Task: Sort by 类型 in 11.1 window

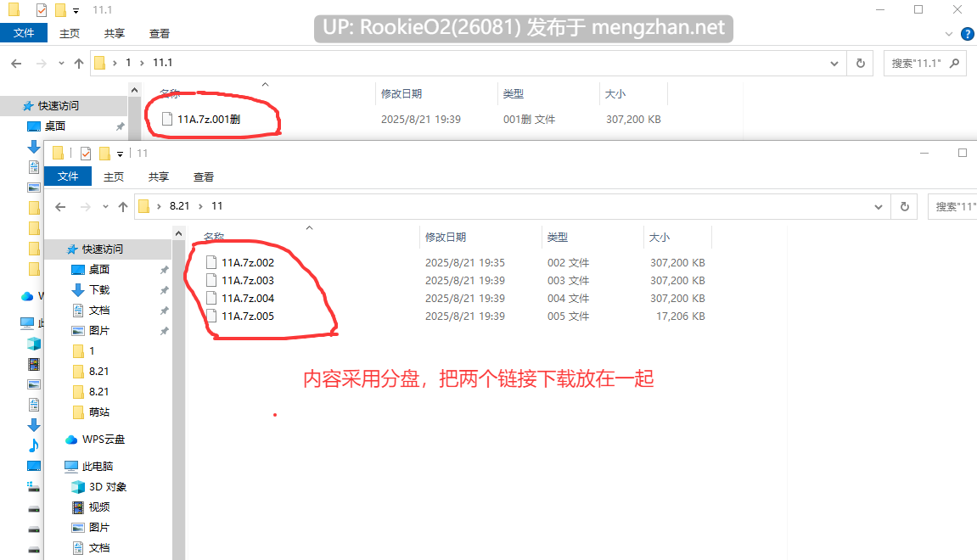Action: click(x=514, y=94)
